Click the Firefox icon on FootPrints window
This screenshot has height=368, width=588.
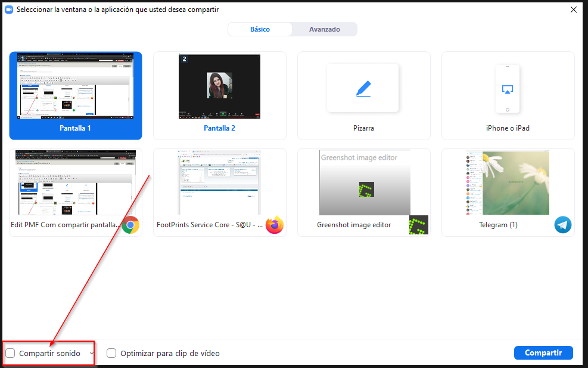tap(275, 225)
